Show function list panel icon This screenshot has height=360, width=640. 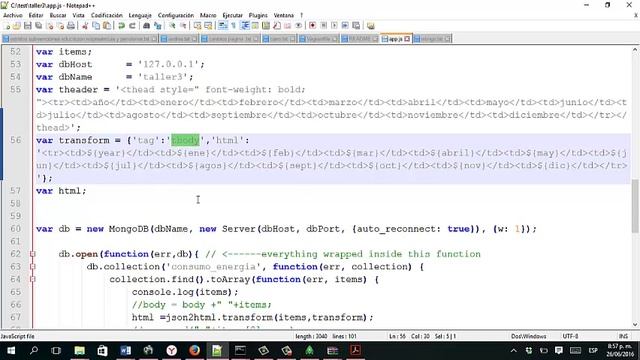point(277,26)
